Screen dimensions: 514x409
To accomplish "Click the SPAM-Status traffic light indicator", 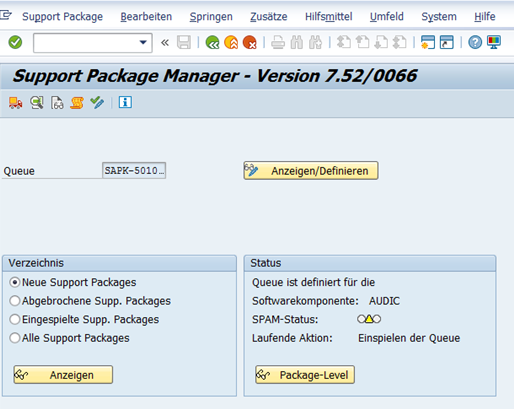I will coord(369,319).
